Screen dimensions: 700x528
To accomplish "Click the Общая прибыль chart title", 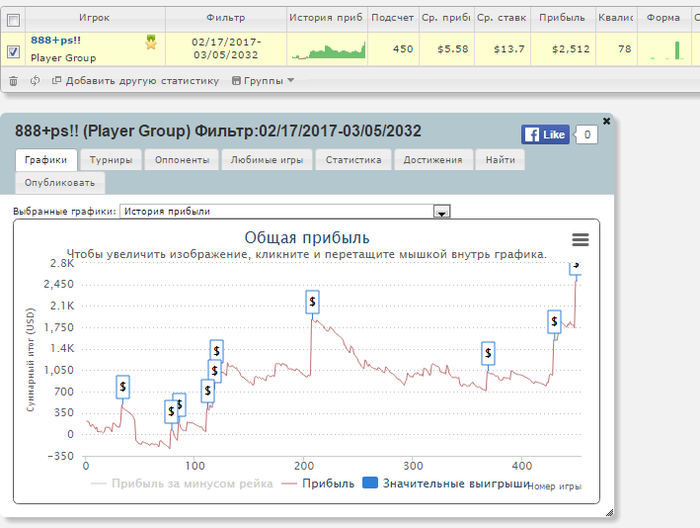I will 307,237.
